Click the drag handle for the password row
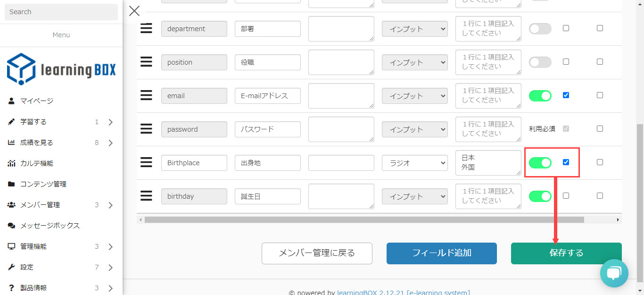The image size is (644, 295). click(x=146, y=129)
